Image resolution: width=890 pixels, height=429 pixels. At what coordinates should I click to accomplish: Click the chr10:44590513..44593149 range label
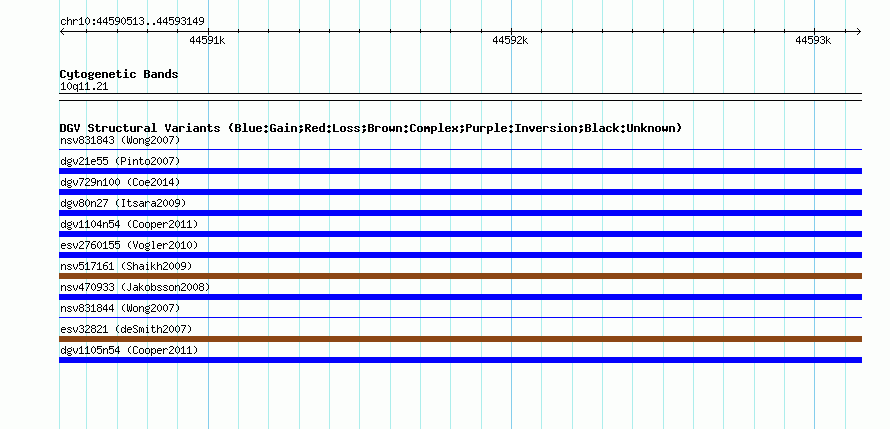coord(132,22)
